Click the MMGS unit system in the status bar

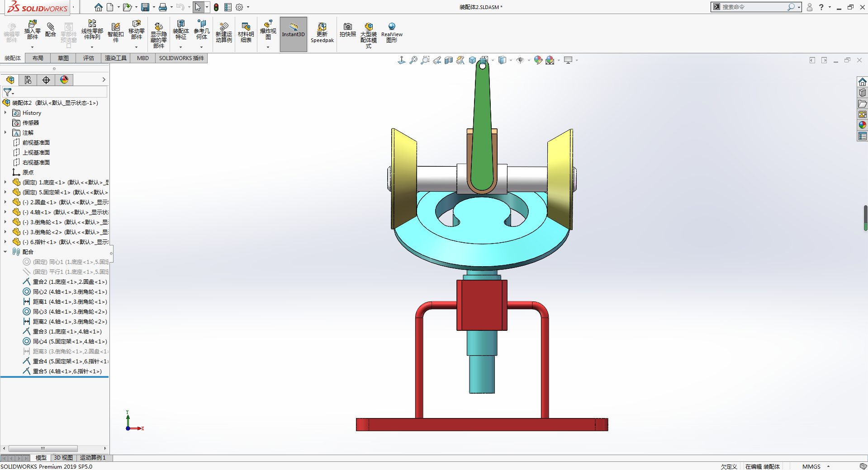tap(811, 466)
